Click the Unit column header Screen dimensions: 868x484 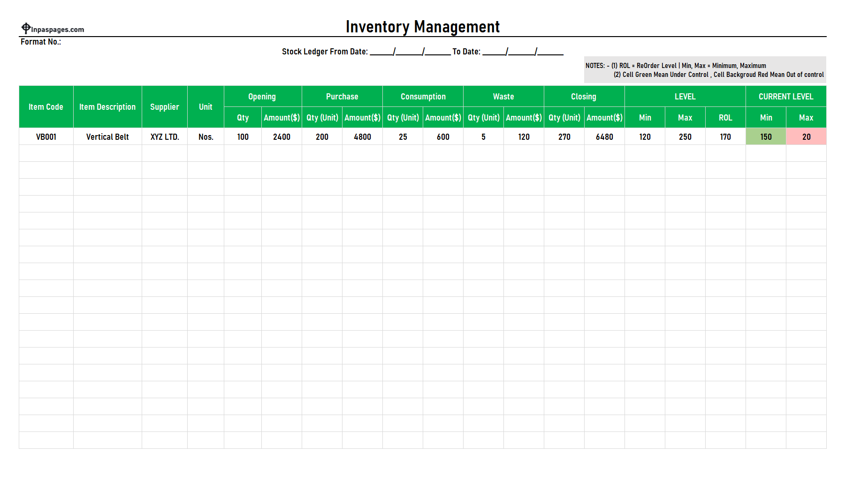click(x=206, y=107)
